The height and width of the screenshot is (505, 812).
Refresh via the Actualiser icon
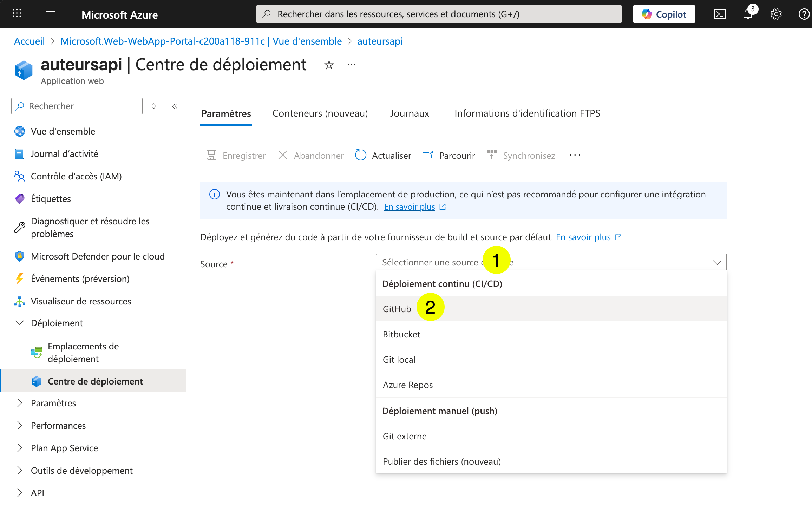(360, 155)
